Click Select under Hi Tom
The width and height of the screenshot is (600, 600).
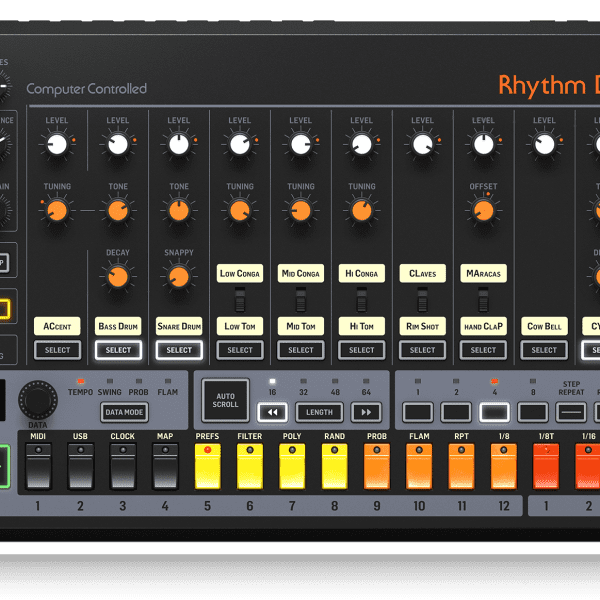coord(362,350)
